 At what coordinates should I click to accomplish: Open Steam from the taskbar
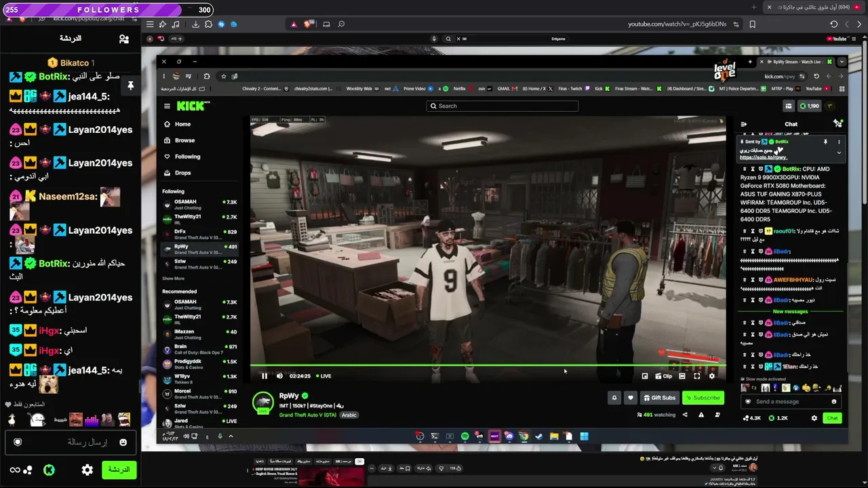click(x=539, y=436)
